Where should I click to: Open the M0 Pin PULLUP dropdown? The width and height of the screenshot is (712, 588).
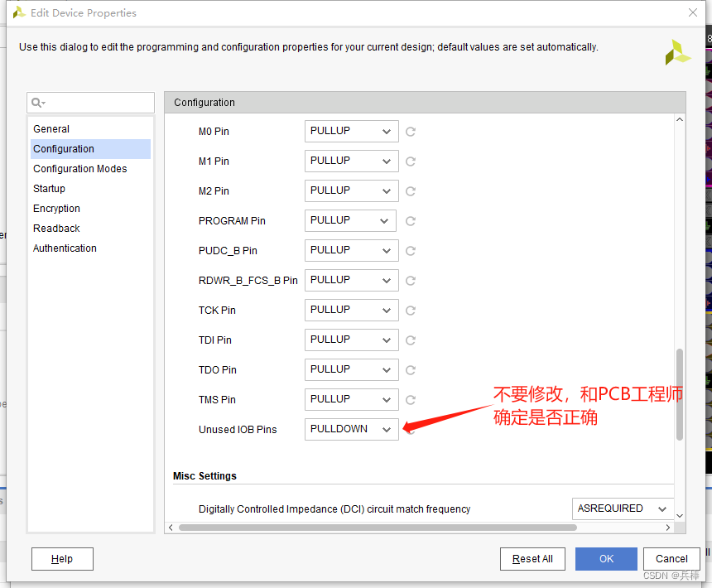(x=352, y=131)
